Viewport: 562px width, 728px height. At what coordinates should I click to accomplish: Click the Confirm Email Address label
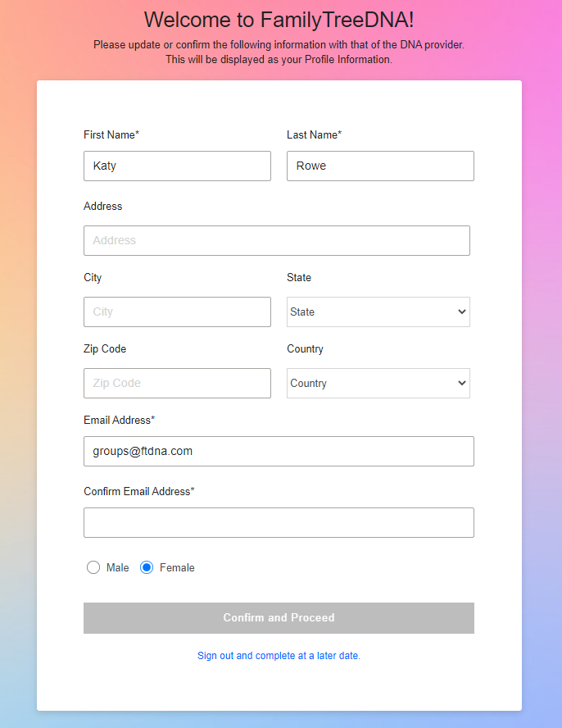coord(139,491)
